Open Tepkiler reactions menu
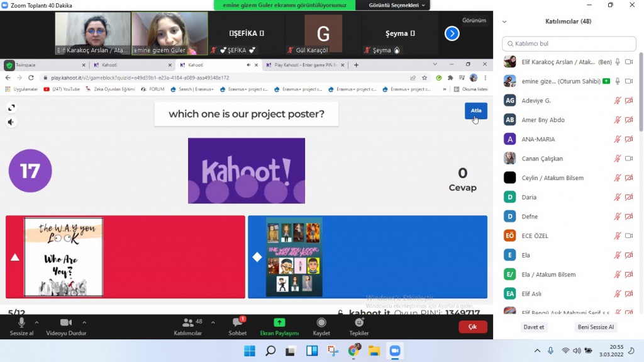The image size is (644, 362). (359, 327)
